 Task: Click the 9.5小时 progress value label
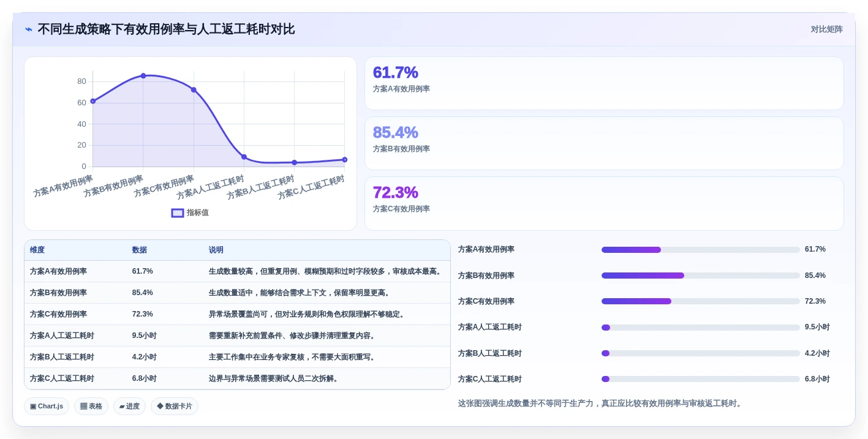tap(817, 328)
